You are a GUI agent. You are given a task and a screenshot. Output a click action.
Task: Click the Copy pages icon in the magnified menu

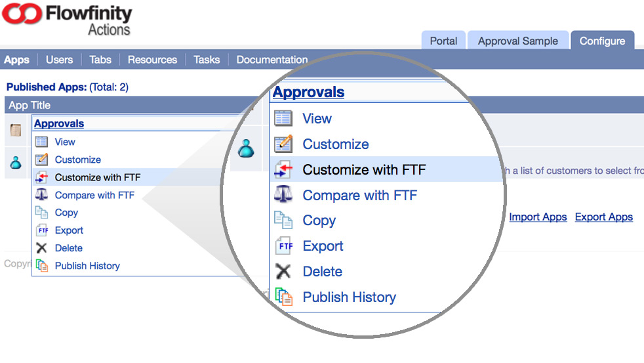tap(283, 220)
